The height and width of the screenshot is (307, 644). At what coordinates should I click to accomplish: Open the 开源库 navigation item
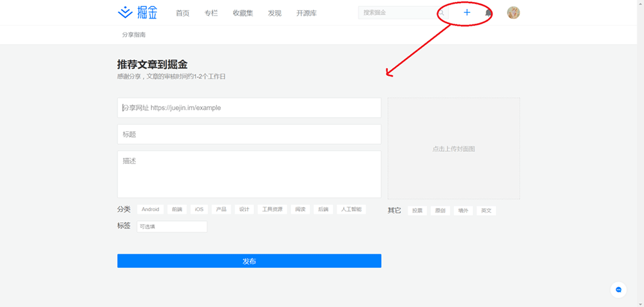(x=307, y=13)
